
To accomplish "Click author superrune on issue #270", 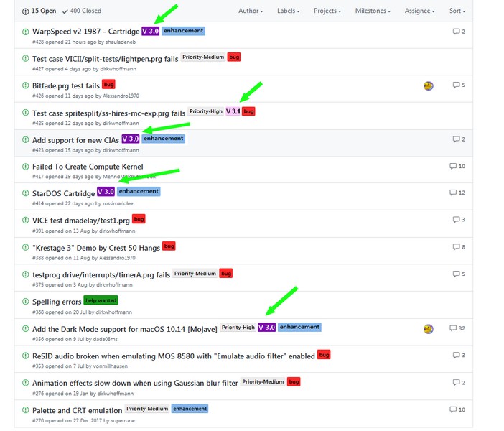I will [123, 421].
